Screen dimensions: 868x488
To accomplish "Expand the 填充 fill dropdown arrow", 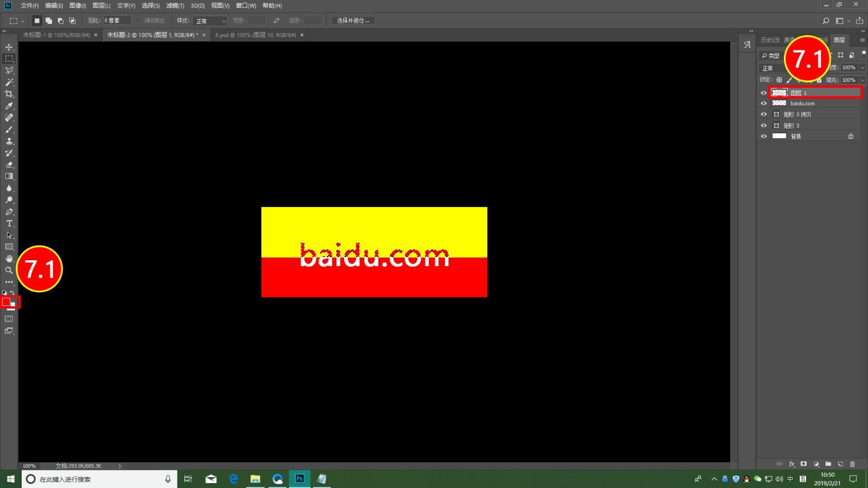I will 863,80.
